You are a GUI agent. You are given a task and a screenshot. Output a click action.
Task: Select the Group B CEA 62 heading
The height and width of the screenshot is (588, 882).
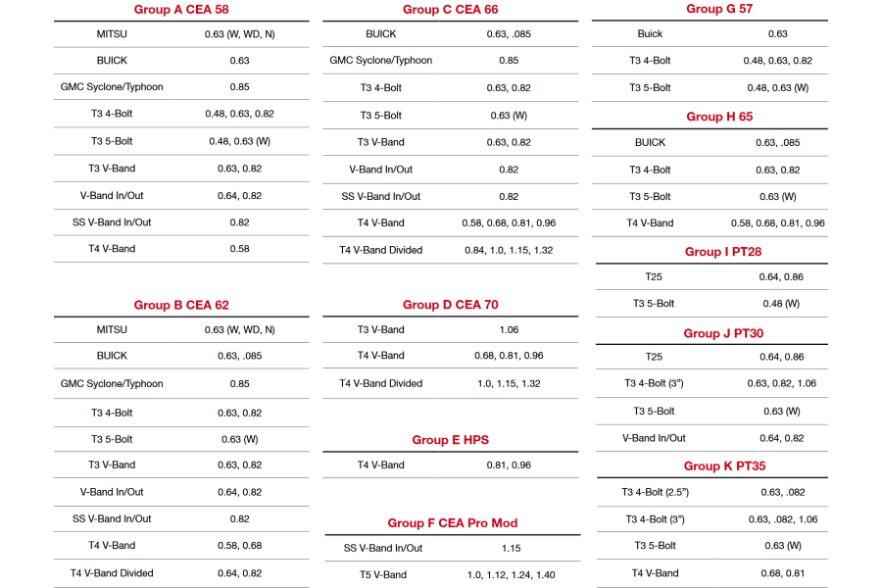[181, 305]
